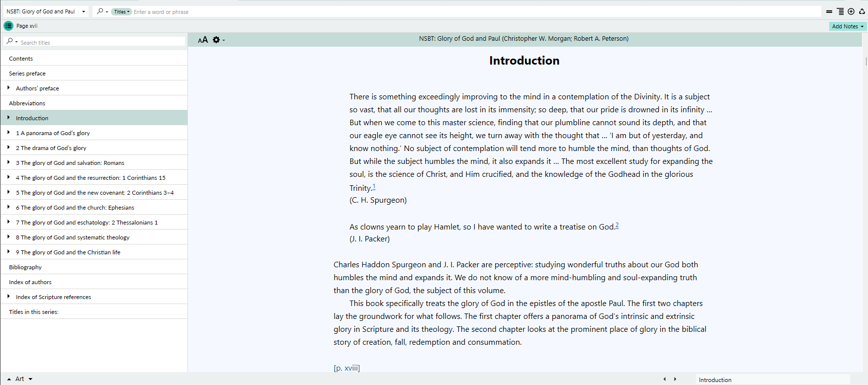Image resolution: width=868 pixels, height=385 pixels.
Task: Expand chapter 9 Christian life tree arrow
Action: pos(8,252)
